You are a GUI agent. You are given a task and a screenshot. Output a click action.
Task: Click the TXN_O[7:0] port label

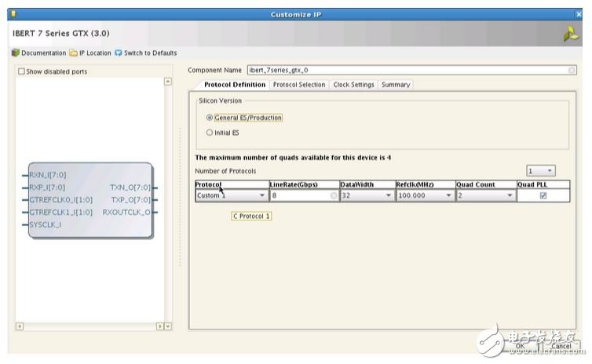(x=130, y=187)
